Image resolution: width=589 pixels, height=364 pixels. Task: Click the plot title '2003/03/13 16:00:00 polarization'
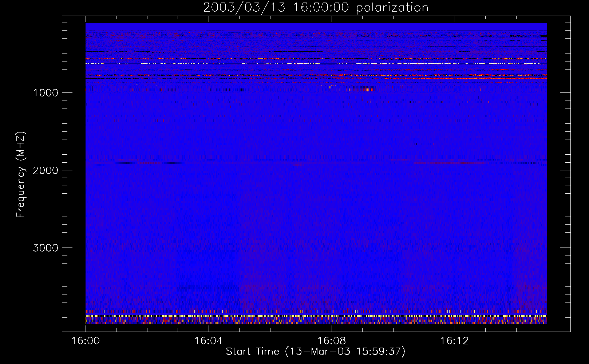point(316,8)
